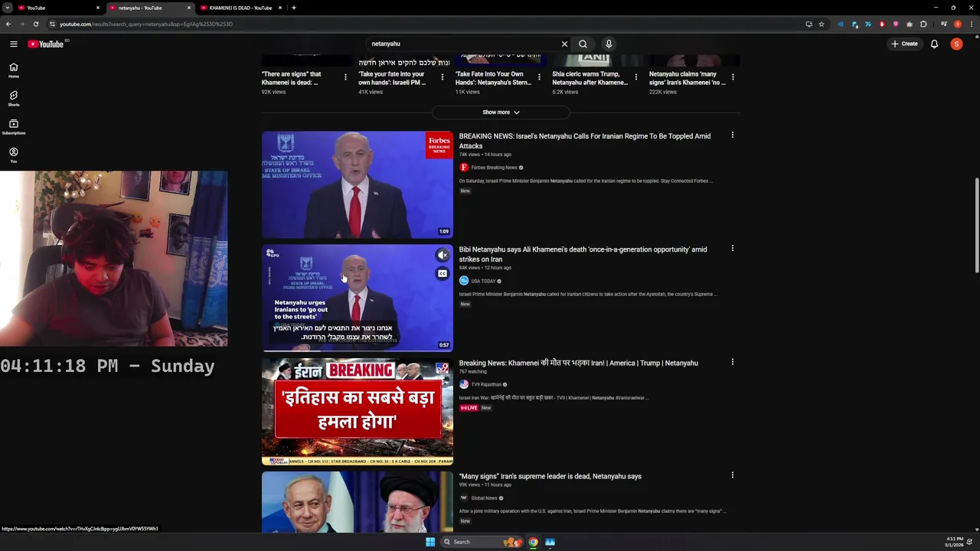Viewport: 980px width, 551px height.
Task: Close the netanyahu - YouTube tab
Action: tap(189, 8)
